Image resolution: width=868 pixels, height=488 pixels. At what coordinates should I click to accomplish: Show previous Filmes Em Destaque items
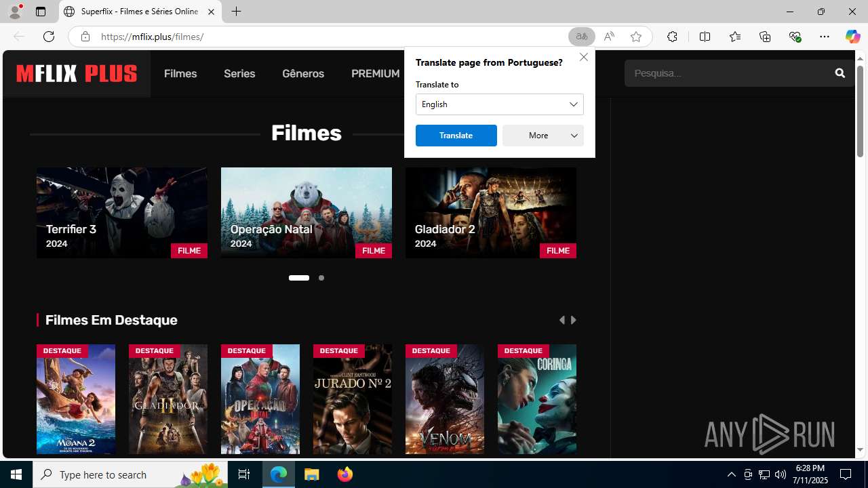point(561,320)
